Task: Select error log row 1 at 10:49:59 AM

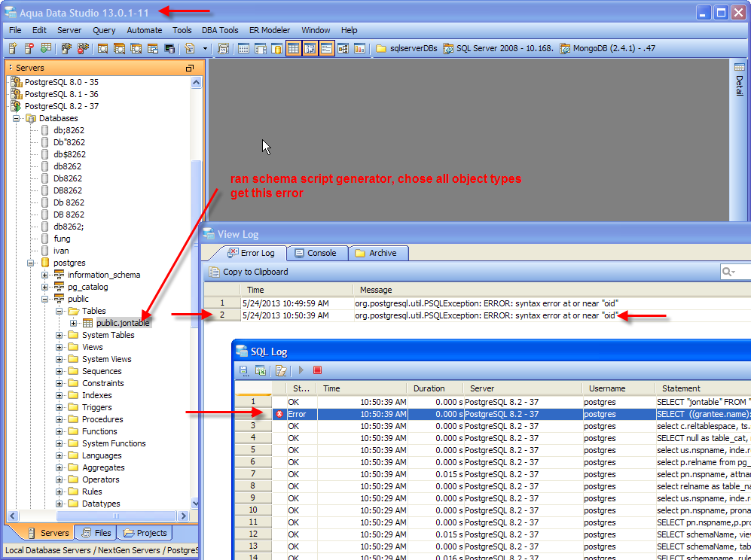Action: click(477, 303)
